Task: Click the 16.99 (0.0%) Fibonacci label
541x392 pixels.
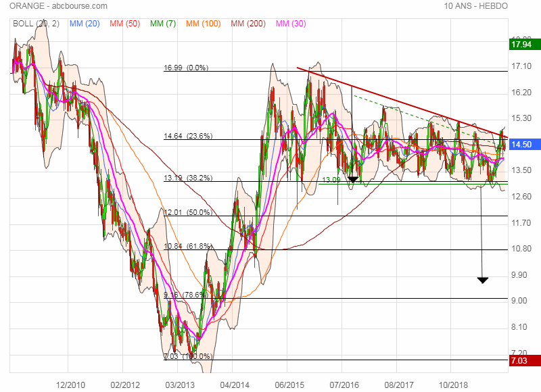Action: [186, 68]
